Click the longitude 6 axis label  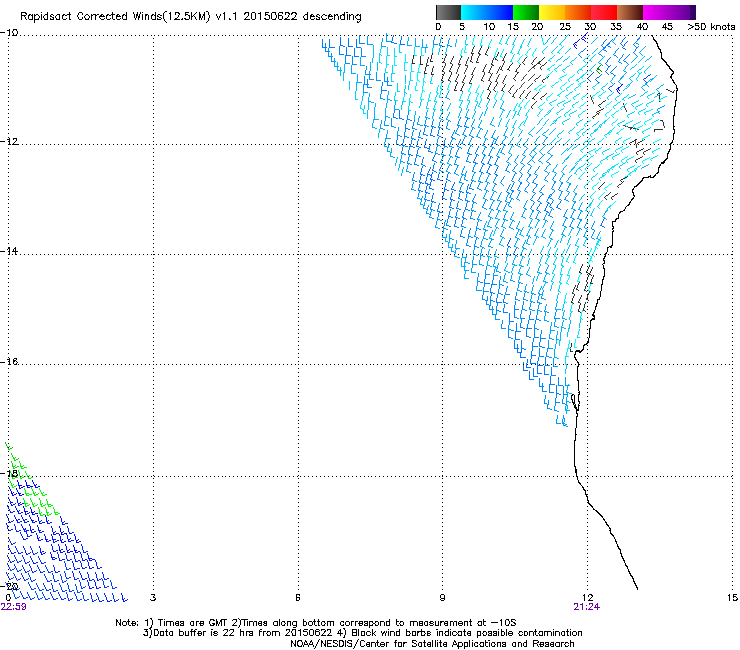[298, 598]
